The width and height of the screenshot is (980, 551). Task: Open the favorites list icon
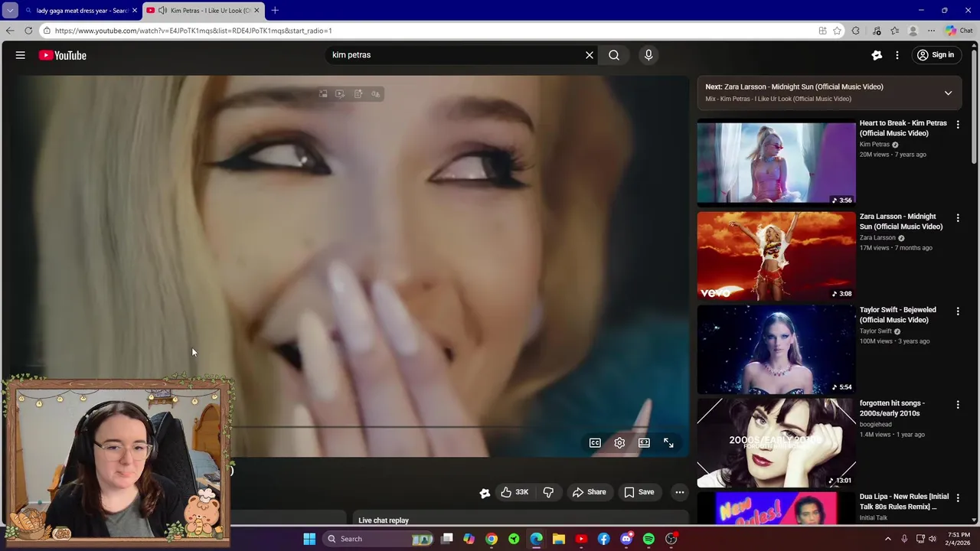tap(894, 31)
